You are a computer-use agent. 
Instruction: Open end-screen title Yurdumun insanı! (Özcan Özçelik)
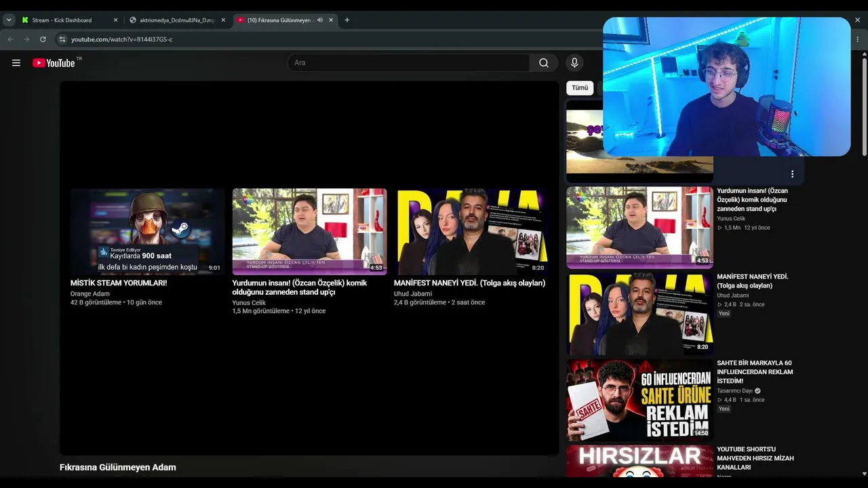click(299, 287)
